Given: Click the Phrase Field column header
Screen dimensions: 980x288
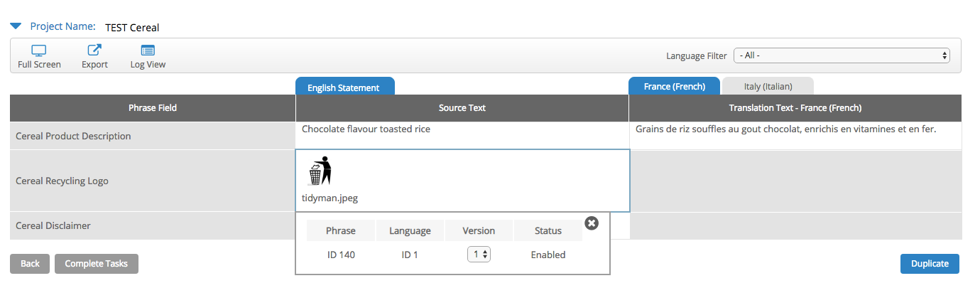Looking at the screenshot, I should pos(153,108).
